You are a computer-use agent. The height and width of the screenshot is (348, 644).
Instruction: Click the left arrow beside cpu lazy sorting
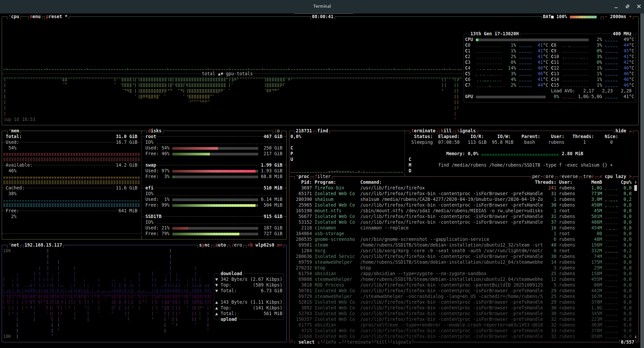coord(601,177)
